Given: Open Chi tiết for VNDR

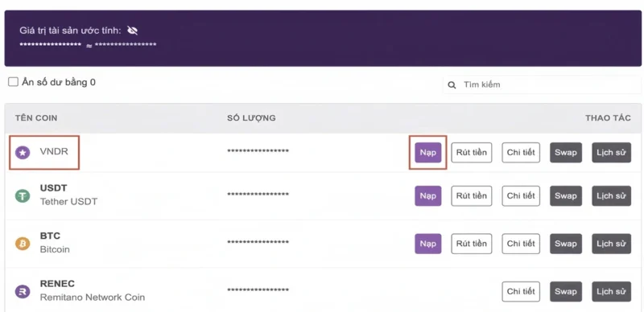Looking at the screenshot, I should tap(521, 153).
